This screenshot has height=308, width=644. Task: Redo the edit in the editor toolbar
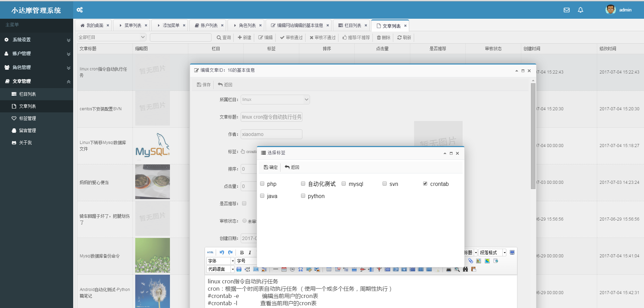[230, 253]
